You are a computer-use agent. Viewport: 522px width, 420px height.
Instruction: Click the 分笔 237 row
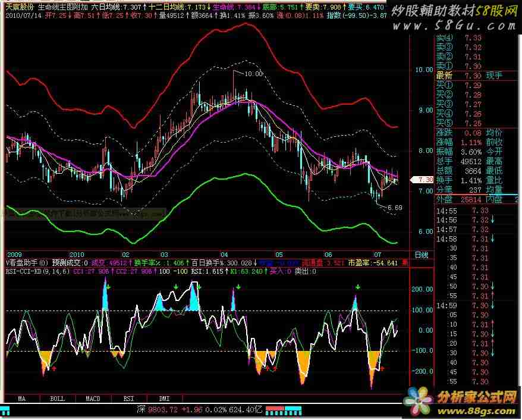tap(459, 190)
